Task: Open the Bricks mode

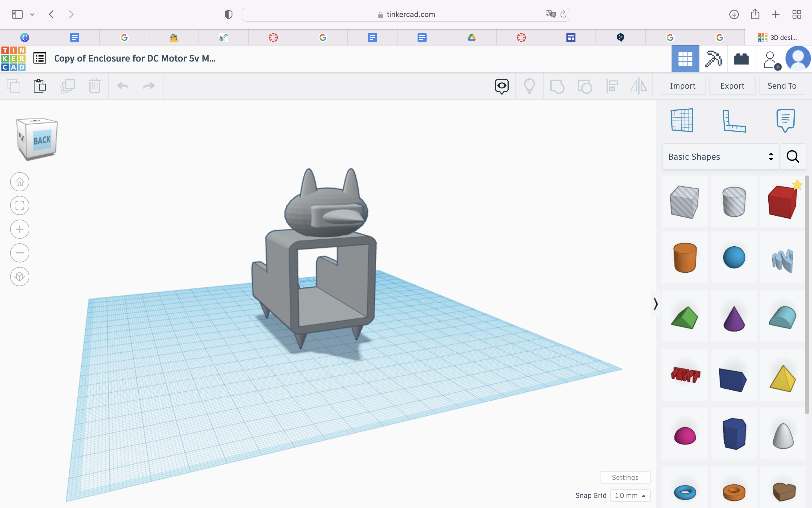Action: [x=742, y=59]
